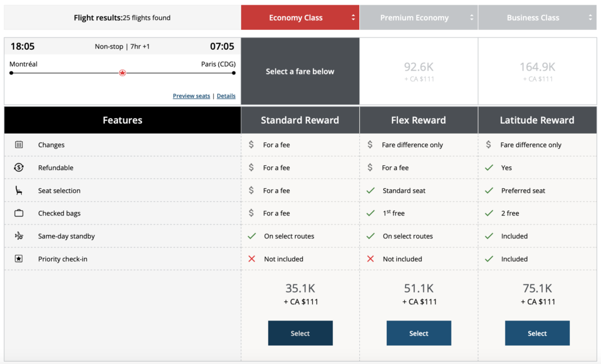Viewport: 601px width, 364px height.
Task: Open the Business Class fare class selector
Action: click(590, 18)
